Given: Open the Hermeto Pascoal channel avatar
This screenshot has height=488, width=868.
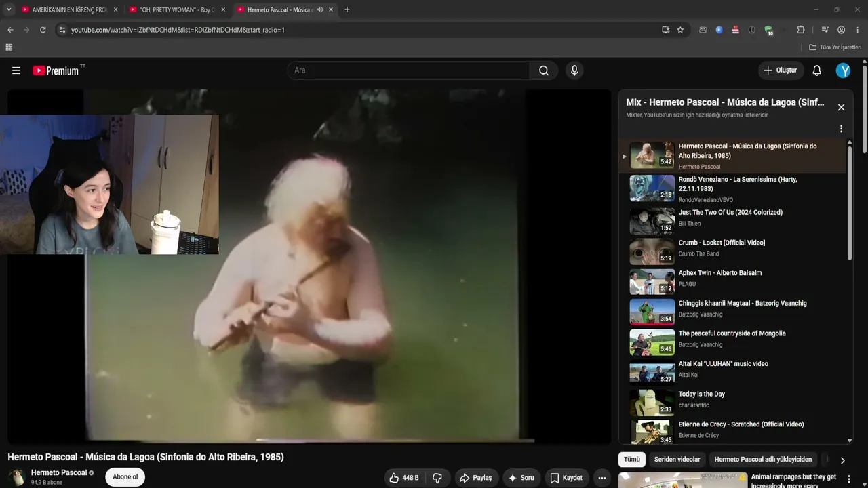Looking at the screenshot, I should (x=17, y=477).
